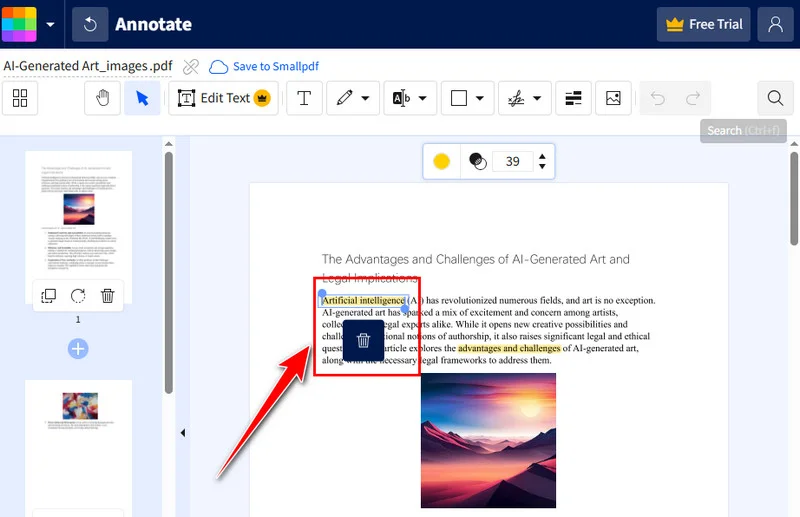Image resolution: width=800 pixels, height=517 pixels.
Task: Click the Free Trial button
Action: point(704,24)
